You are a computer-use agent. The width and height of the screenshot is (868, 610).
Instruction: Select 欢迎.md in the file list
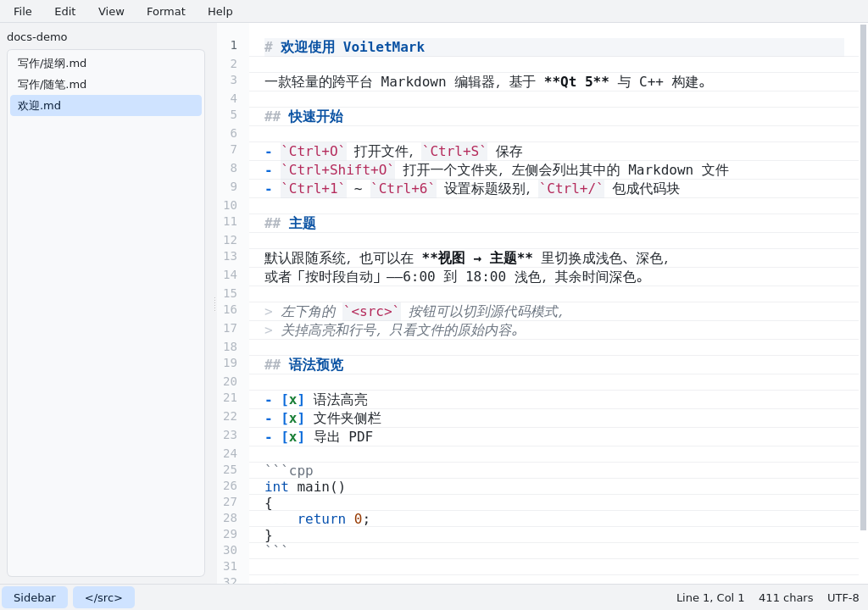pyautogui.click(x=106, y=105)
